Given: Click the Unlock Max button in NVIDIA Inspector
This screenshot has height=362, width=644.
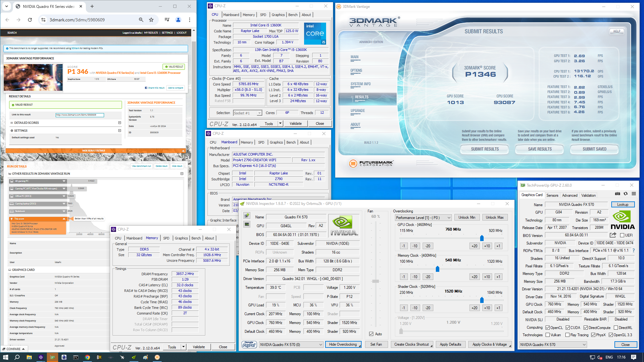Looking at the screenshot, I should pos(495,217).
